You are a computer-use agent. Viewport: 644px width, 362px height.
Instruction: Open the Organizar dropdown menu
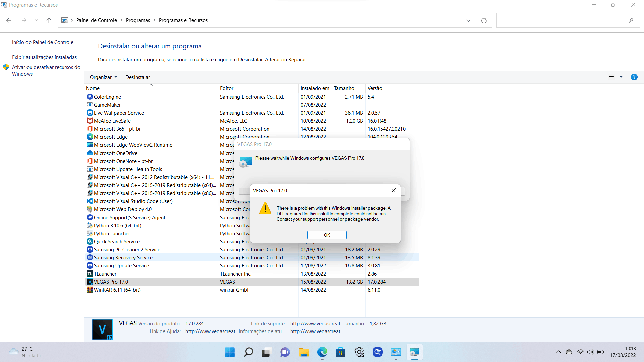pyautogui.click(x=103, y=77)
